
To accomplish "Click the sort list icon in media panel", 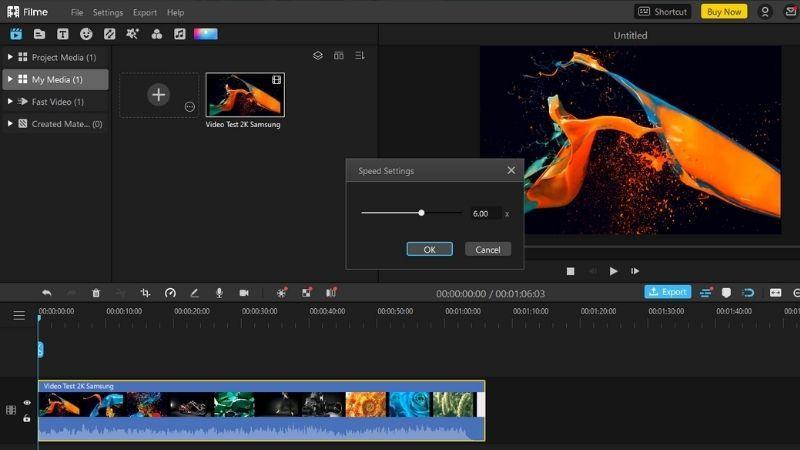I will click(x=360, y=56).
